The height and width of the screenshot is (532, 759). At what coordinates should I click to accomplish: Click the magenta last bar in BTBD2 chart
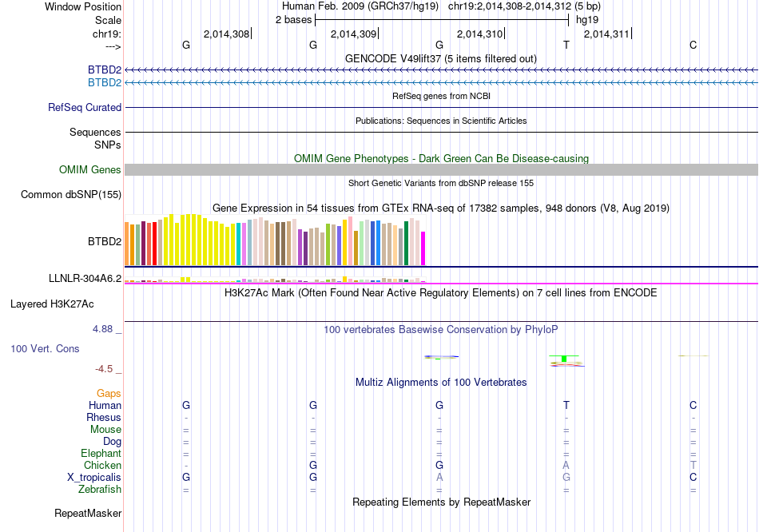[423, 248]
